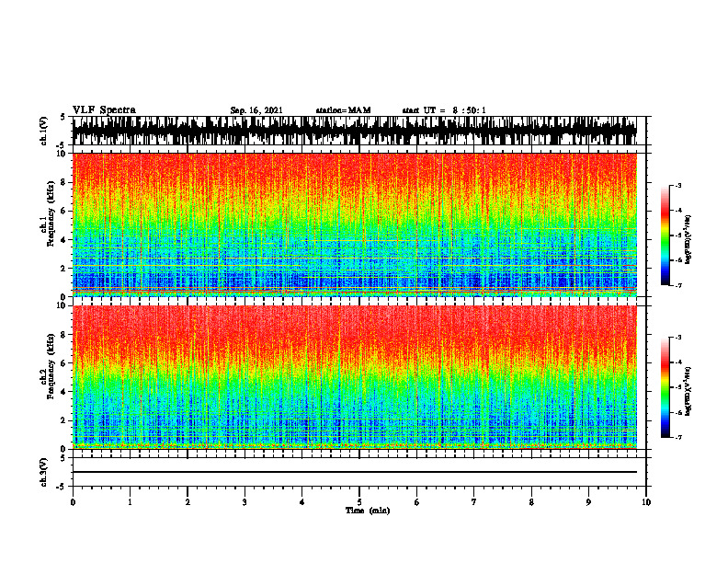Click time axis tick label "3"
The width and height of the screenshot is (728, 563).
(245, 502)
